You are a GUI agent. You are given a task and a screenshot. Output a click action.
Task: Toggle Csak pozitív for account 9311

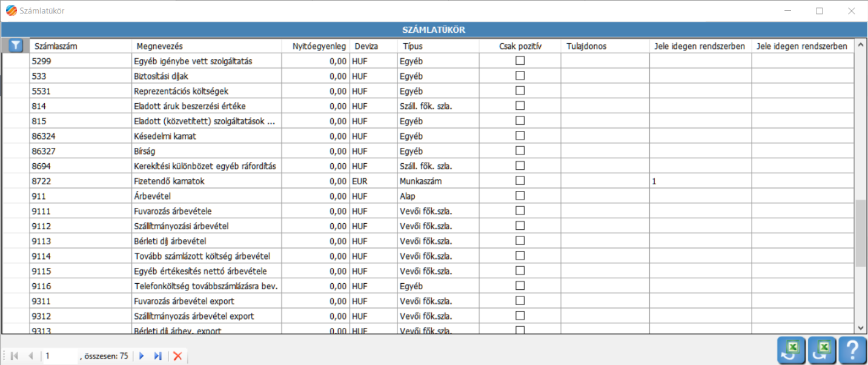(520, 301)
